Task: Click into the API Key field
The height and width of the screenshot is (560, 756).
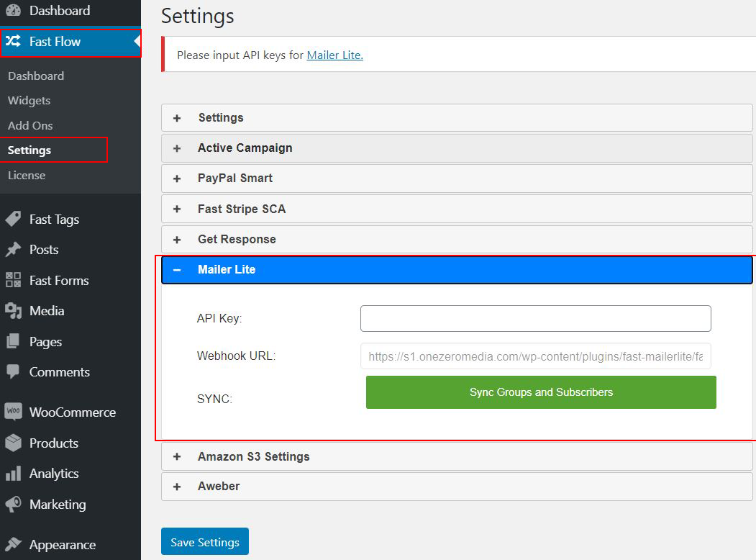Action: pos(535,318)
